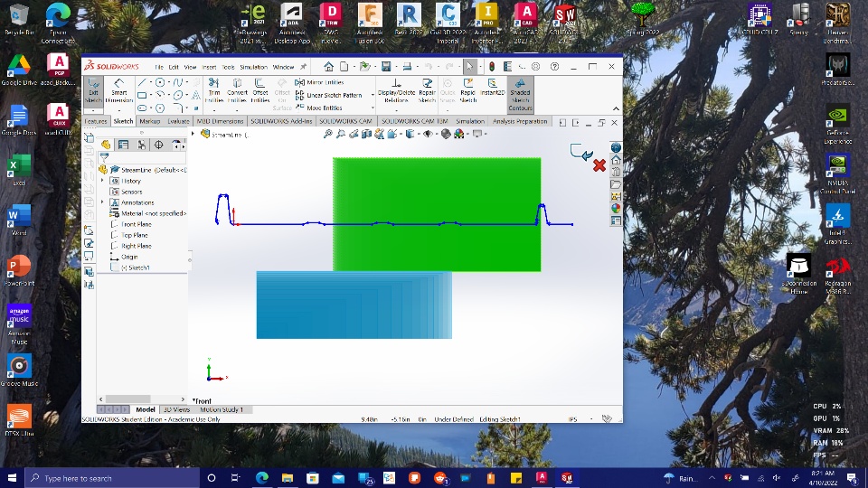Click the feature tree filter field
The width and height of the screenshot is (868, 488).
pos(143,157)
